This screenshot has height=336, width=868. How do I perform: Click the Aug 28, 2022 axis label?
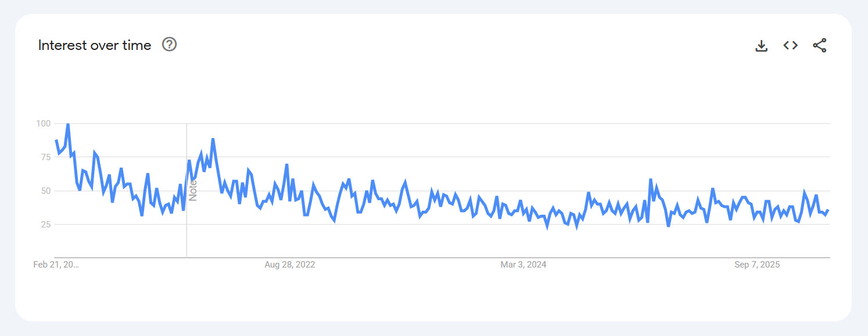tap(289, 264)
